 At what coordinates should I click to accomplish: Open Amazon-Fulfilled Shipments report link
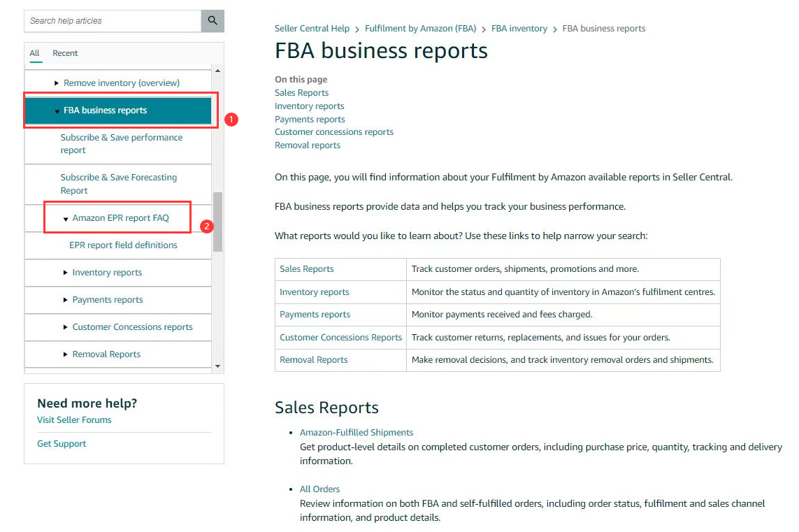357,433
